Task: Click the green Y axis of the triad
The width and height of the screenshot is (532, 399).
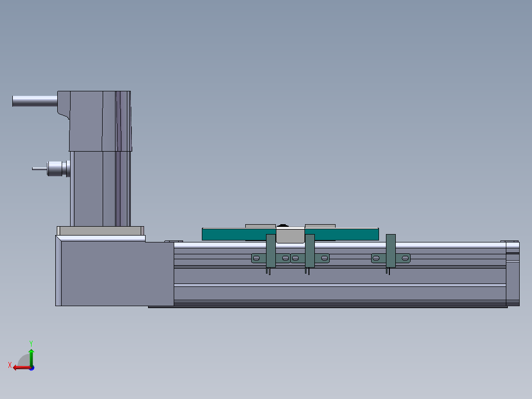Action: tap(31, 357)
